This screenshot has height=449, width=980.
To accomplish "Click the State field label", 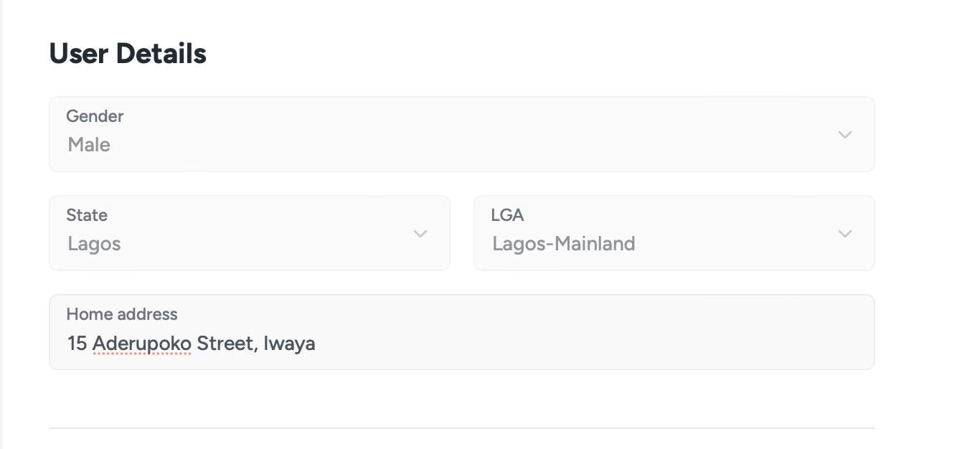I will [x=87, y=215].
